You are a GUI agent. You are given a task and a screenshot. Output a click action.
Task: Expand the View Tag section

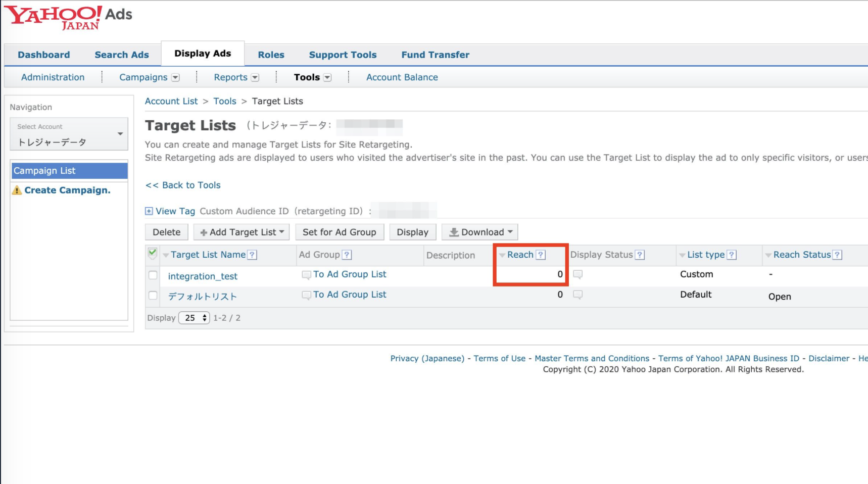pos(149,211)
